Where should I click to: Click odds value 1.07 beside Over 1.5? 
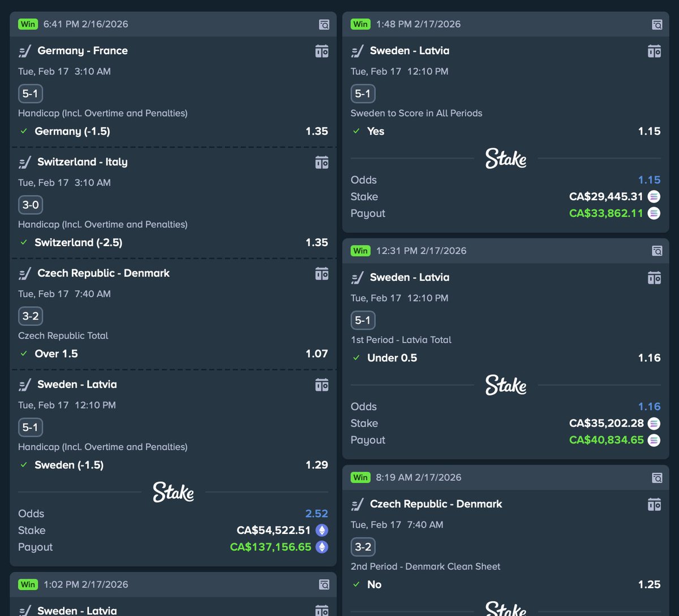point(317,354)
